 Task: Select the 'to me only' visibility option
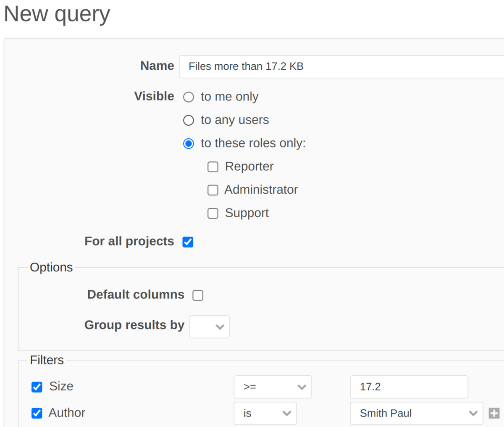[x=189, y=97]
